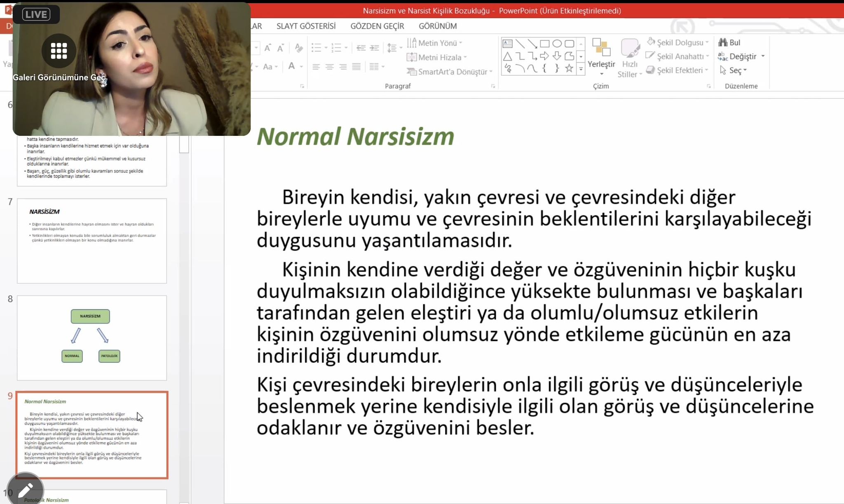Select the text box shape tool
The height and width of the screenshot is (504, 844).
507,43
